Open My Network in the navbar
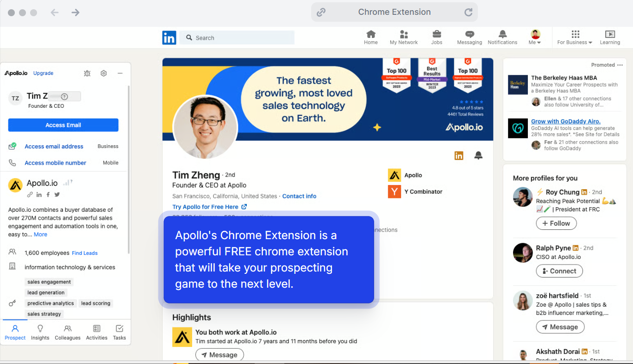 [x=404, y=37]
